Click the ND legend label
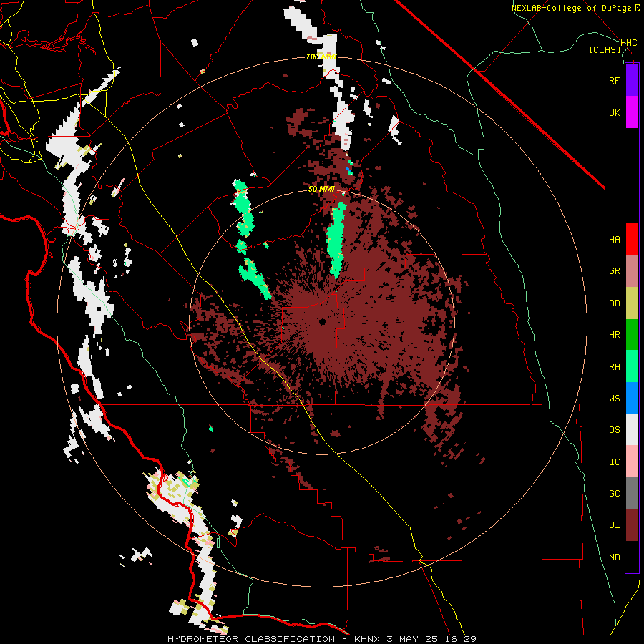This screenshot has width=644, height=644. click(614, 557)
